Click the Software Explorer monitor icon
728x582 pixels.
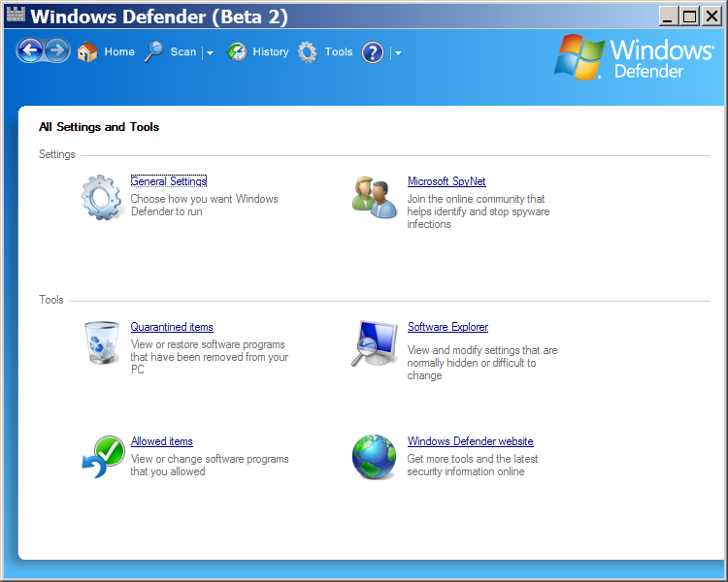[375, 343]
